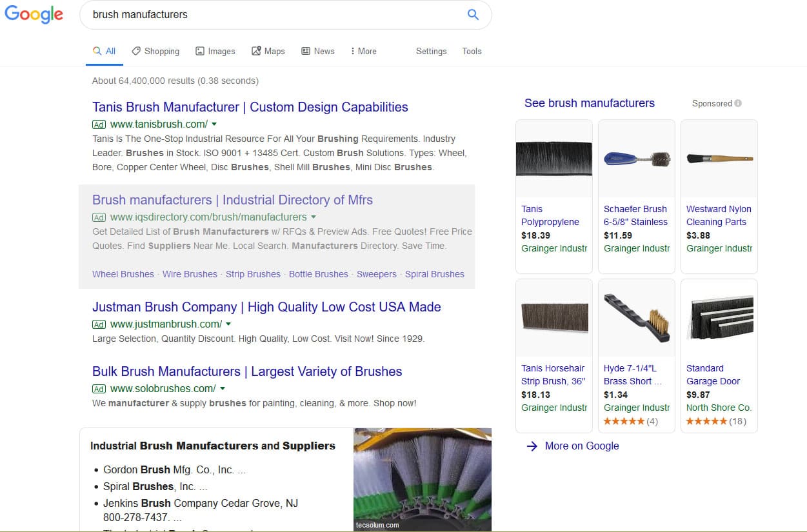Screen dimensions: 807x532
Task: Click the Westward Nylon brush thumbnail
Action: pyautogui.click(x=719, y=159)
